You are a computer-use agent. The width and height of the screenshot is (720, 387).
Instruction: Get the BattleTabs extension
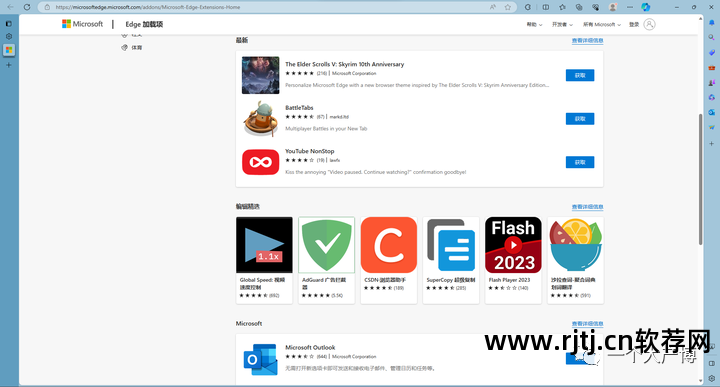(580, 118)
